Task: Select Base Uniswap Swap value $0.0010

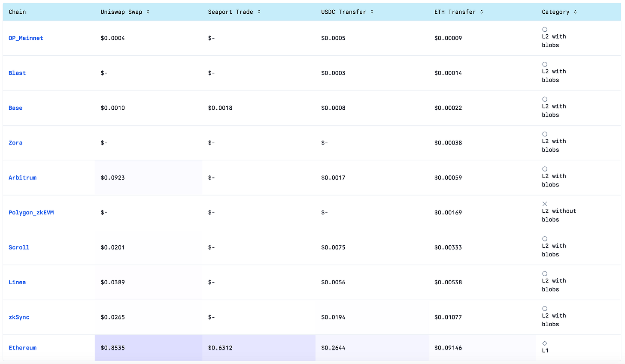Action: 113,108
